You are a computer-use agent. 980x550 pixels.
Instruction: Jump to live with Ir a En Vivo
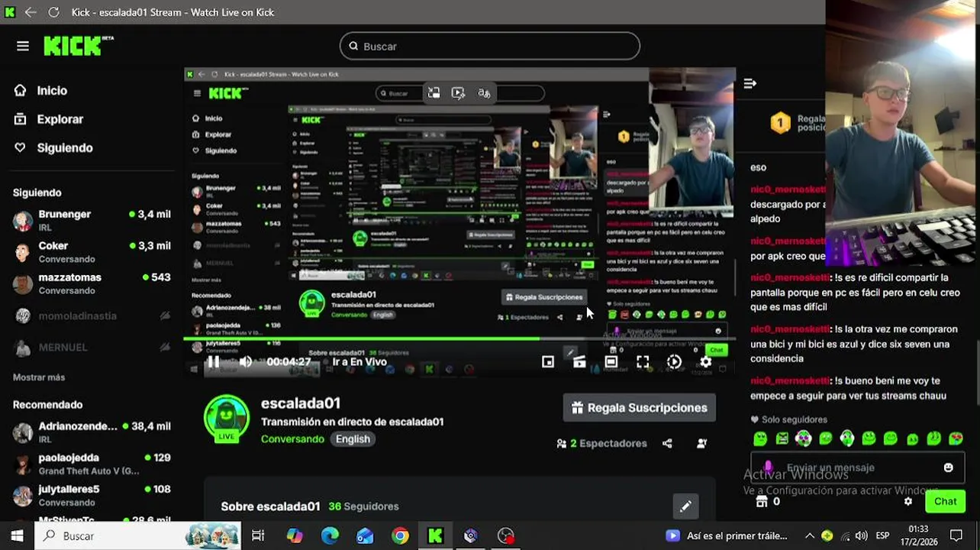(x=359, y=362)
